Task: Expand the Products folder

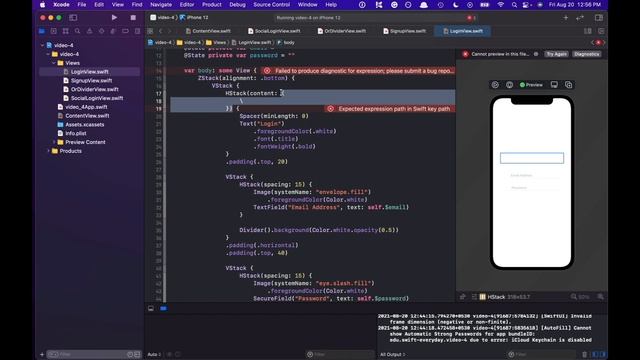Action: pos(48,151)
